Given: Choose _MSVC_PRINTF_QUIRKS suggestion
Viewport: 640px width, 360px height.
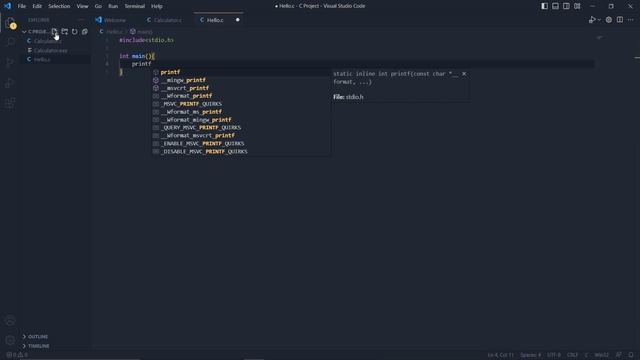Looking at the screenshot, I should 241,104.
